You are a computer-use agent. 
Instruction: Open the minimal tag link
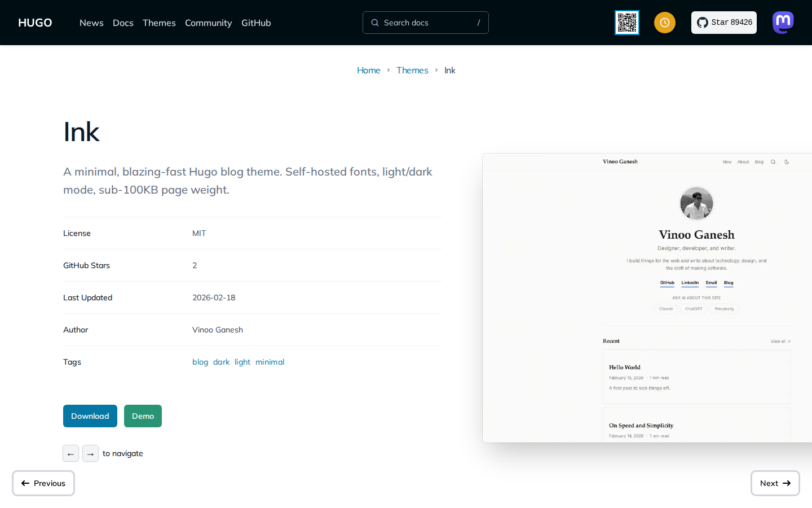click(x=270, y=362)
